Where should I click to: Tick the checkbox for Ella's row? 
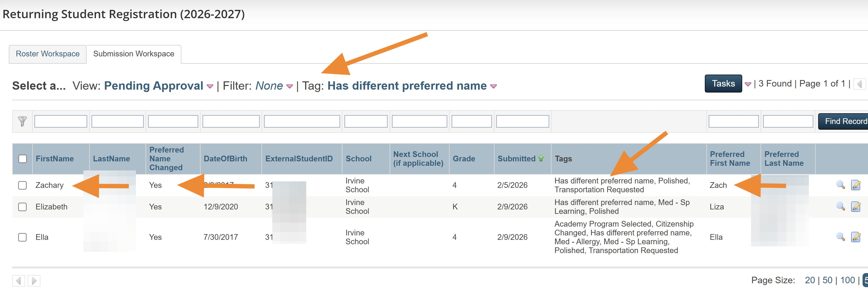23,237
